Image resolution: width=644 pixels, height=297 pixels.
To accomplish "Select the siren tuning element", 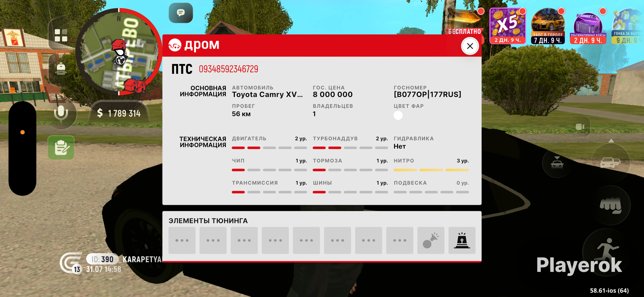I will (462, 240).
